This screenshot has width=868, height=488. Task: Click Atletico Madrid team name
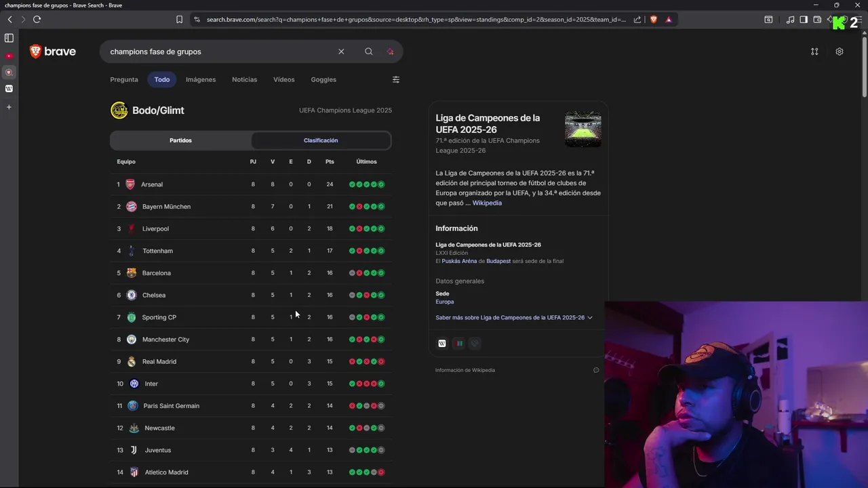click(x=166, y=472)
